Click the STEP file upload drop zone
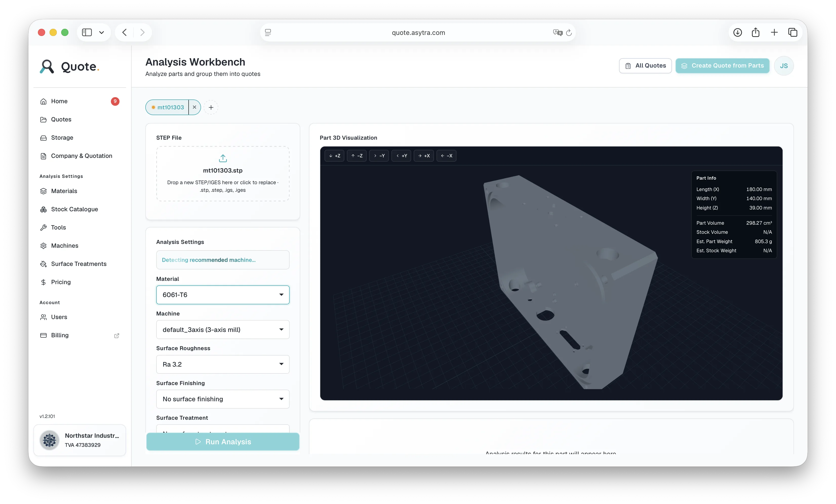This screenshot has height=504, width=836. point(223,174)
